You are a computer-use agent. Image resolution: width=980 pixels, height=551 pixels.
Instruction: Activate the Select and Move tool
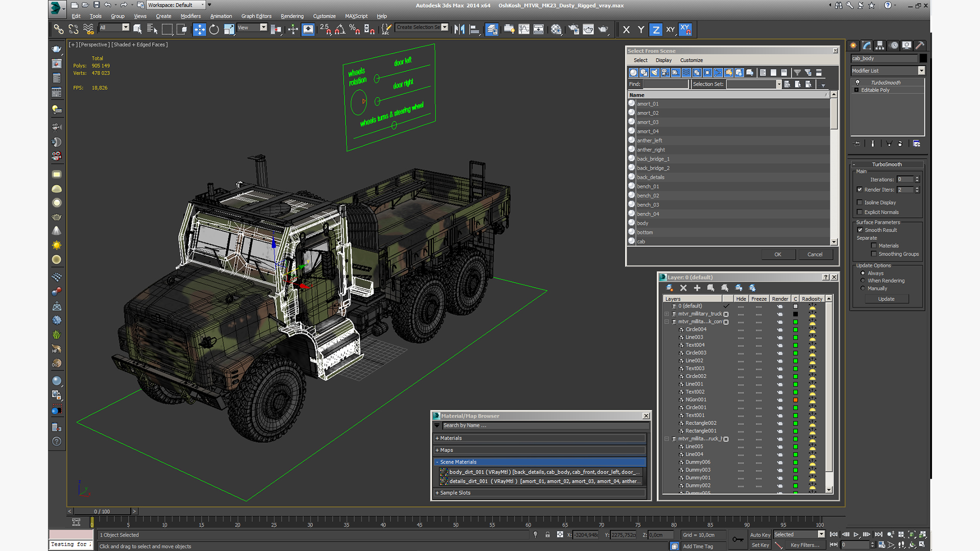[x=199, y=30]
